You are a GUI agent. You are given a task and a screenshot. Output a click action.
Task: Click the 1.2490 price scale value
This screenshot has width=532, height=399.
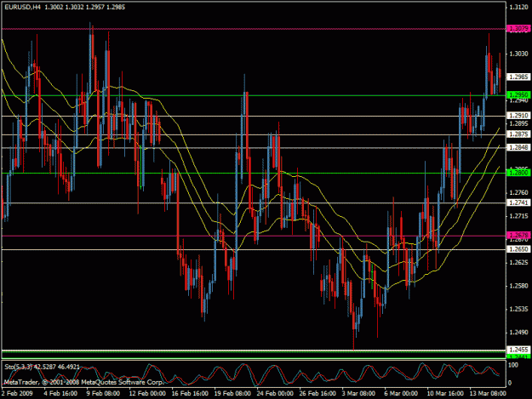[x=518, y=333]
